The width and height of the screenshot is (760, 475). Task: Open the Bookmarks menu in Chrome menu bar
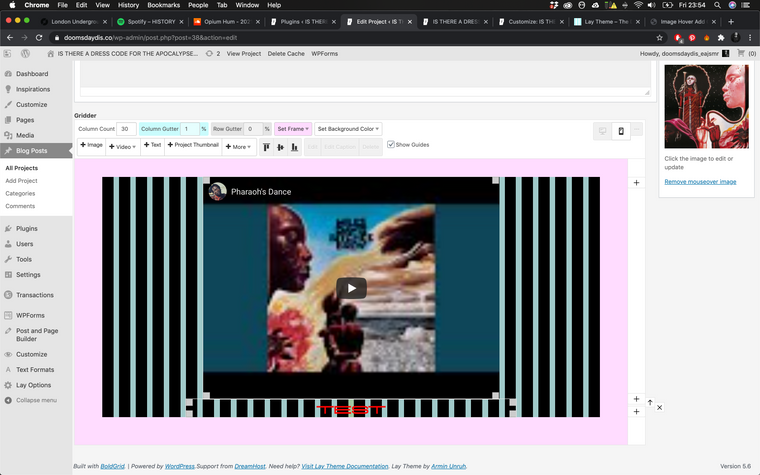[x=163, y=5]
